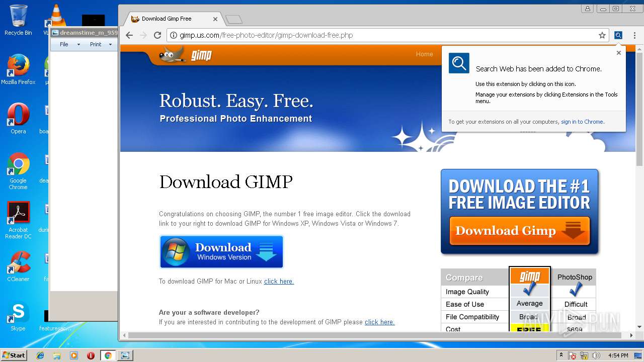The image size is (644, 362).
Task: Reload the page with the refresh icon
Action: 157,35
